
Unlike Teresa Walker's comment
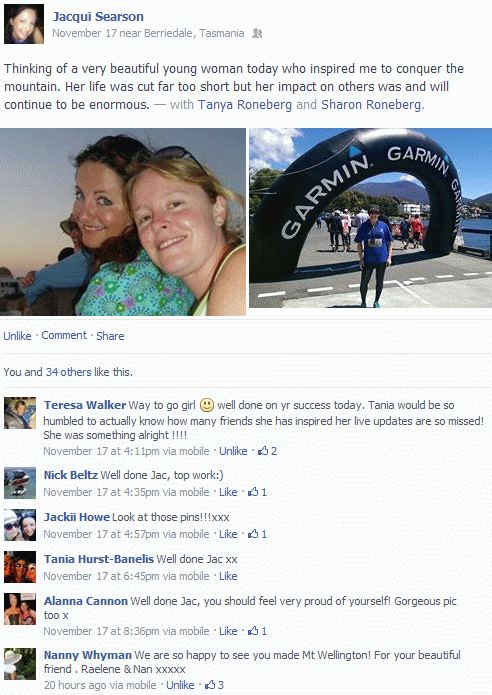pos(233,451)
